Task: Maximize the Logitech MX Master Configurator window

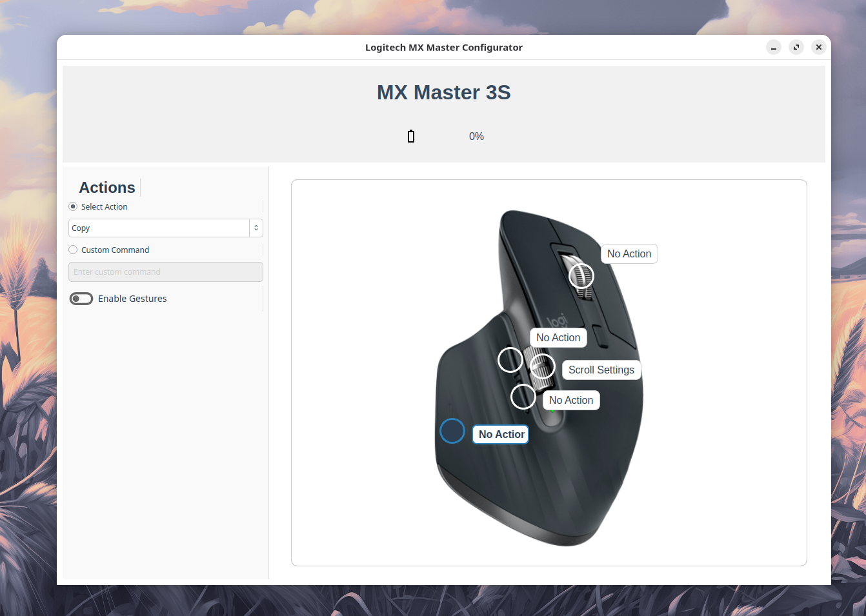Action: pos(796,47)
